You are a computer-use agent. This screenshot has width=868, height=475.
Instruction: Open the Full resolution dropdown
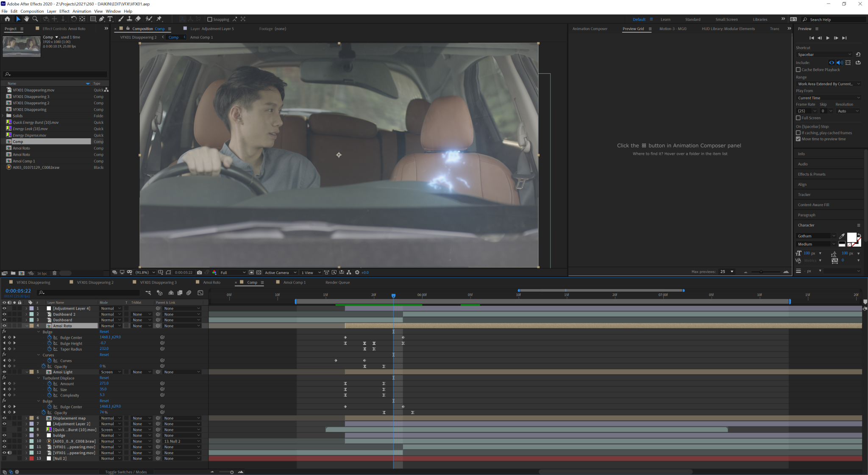tap(232, 272)
